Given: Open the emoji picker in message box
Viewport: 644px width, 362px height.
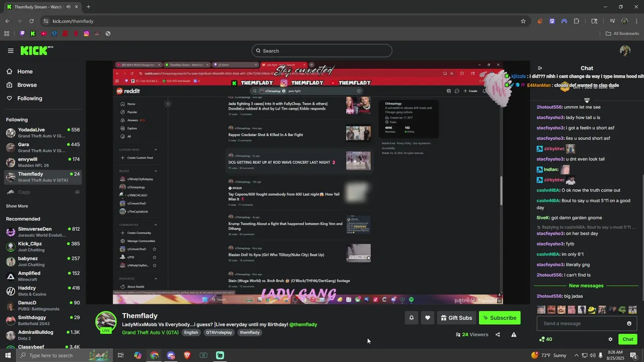Looking at the screenshot, I should (629, 323).
